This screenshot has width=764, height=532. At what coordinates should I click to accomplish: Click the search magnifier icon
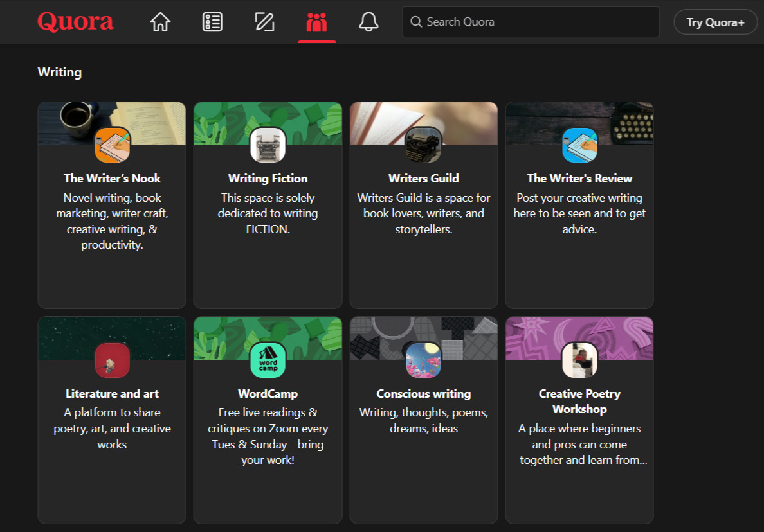coord(416,22)
